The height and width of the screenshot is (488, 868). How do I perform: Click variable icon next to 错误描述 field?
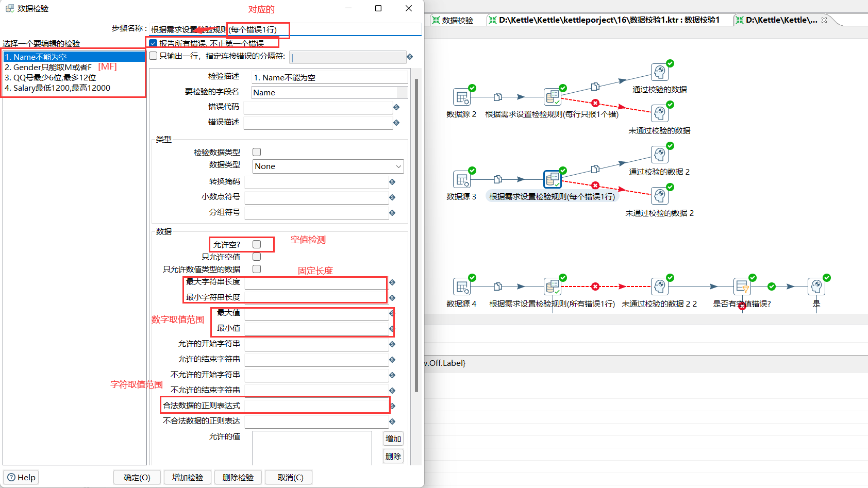point(396,123)
